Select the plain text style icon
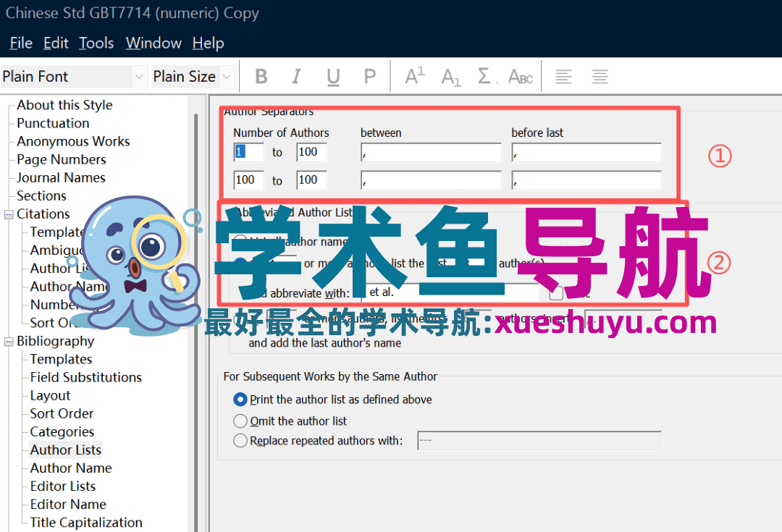The width and height of the screenshot is (782, 532). tap(369, 75)
